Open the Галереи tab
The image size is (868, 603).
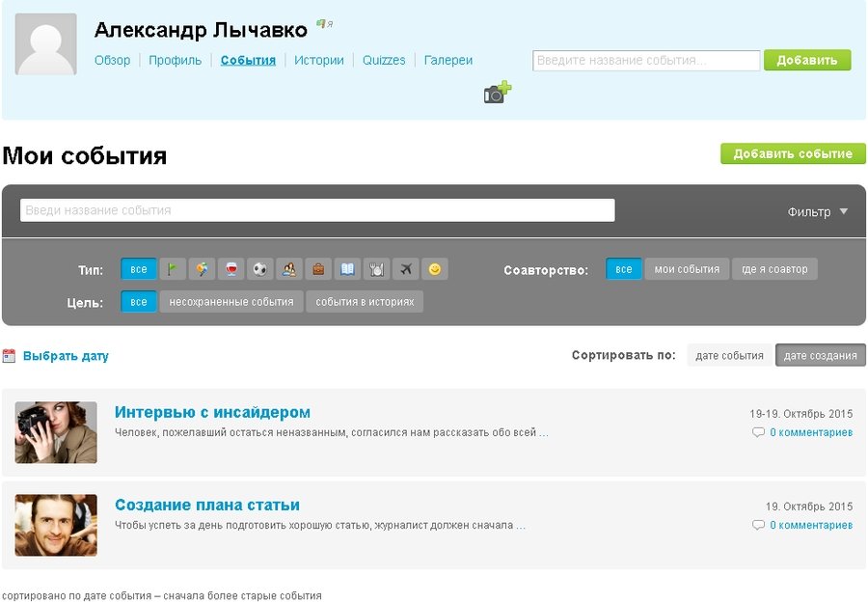(x=448, y=60)
